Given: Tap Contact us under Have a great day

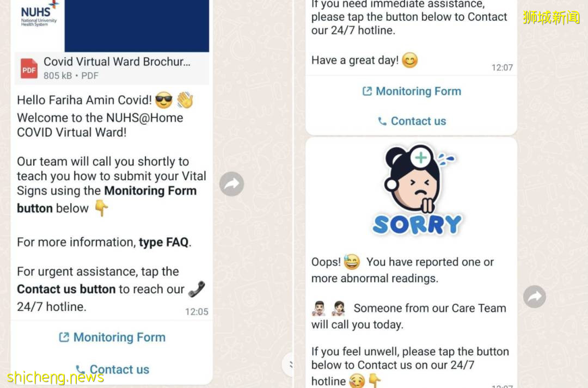Looking at the screenshot, I should [x=412, y=121].
